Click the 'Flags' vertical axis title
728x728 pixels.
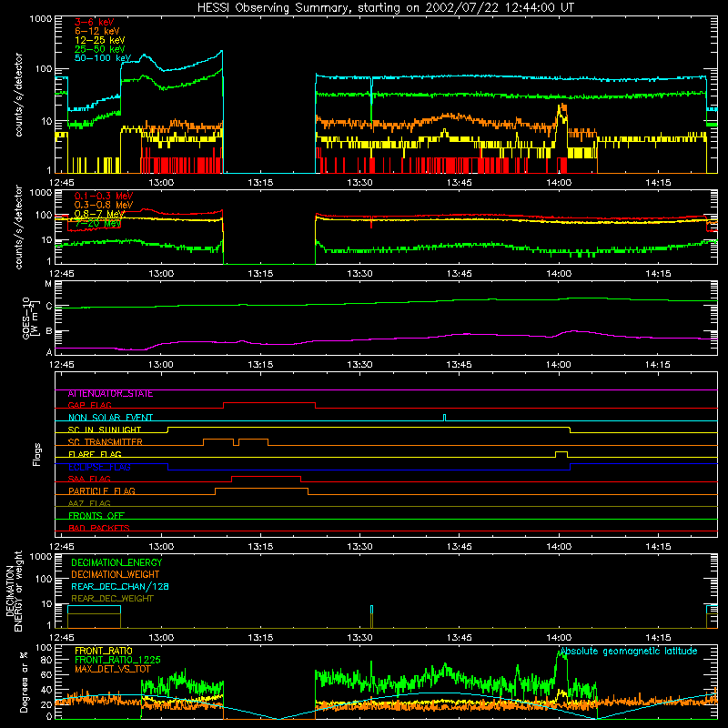coord(37,454)
